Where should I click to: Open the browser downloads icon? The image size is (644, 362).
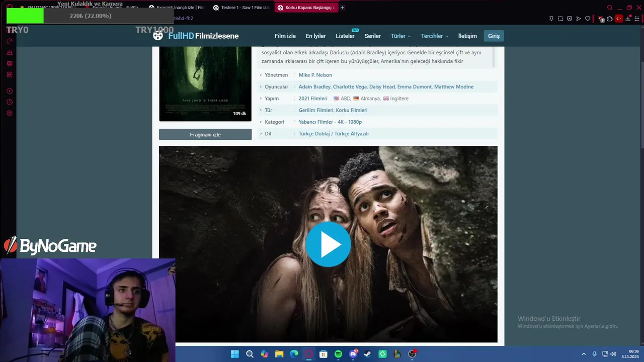[x=628, y=19]
